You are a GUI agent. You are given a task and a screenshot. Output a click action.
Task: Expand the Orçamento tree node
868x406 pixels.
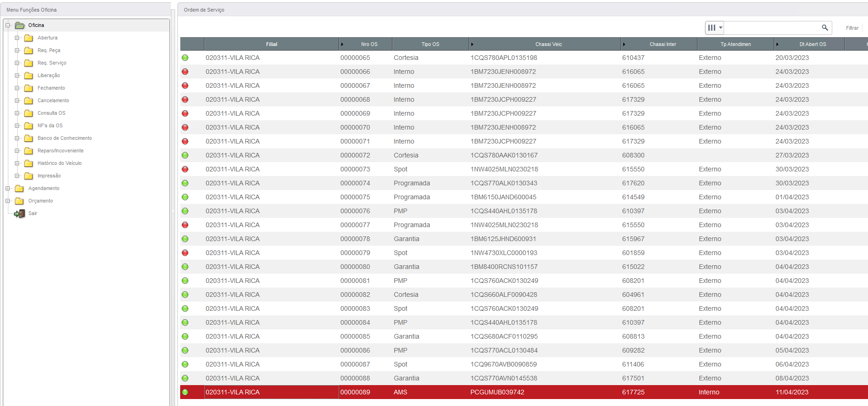[8, 201]
